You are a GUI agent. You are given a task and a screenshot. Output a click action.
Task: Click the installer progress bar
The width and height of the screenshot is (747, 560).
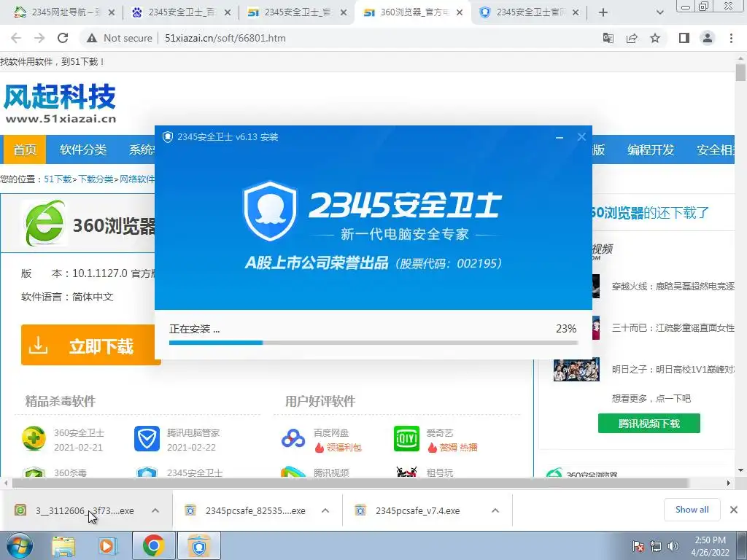[373, 343]
